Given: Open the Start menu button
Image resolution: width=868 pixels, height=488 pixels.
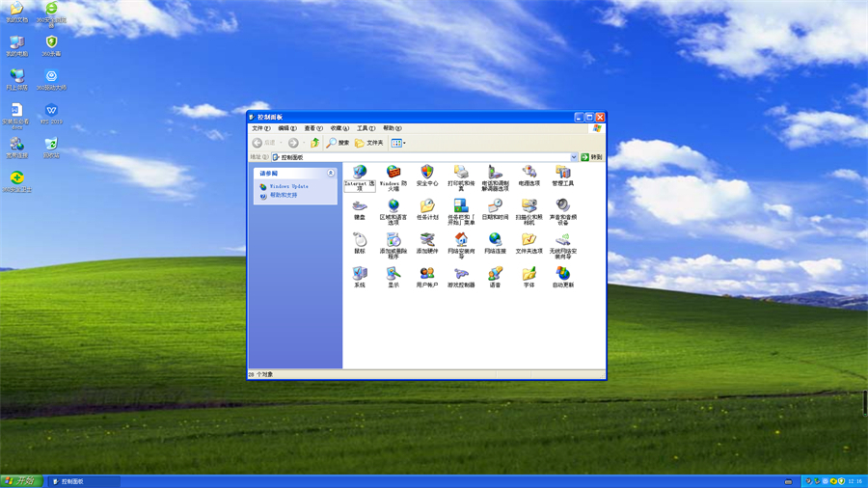Looking at the screenshot, I should (x=21, y=481).
